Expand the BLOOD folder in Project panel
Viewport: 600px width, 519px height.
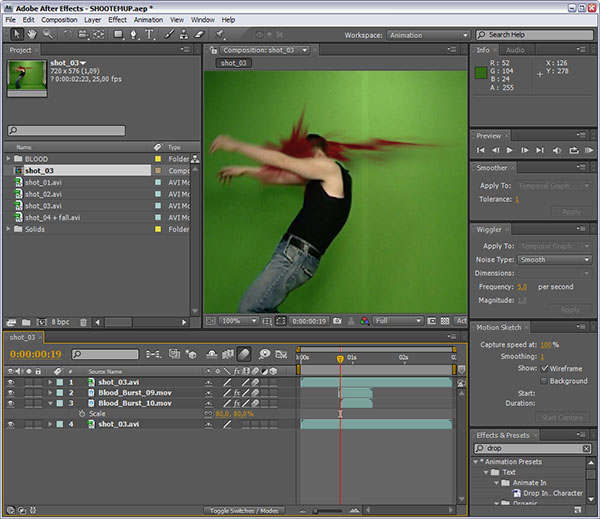tap(9, 158)
